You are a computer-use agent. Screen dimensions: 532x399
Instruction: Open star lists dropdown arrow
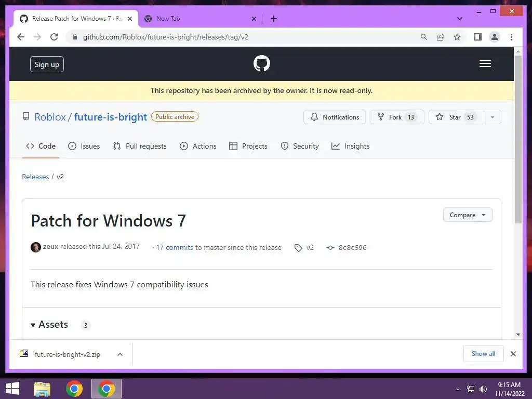[x=493, y=117]
